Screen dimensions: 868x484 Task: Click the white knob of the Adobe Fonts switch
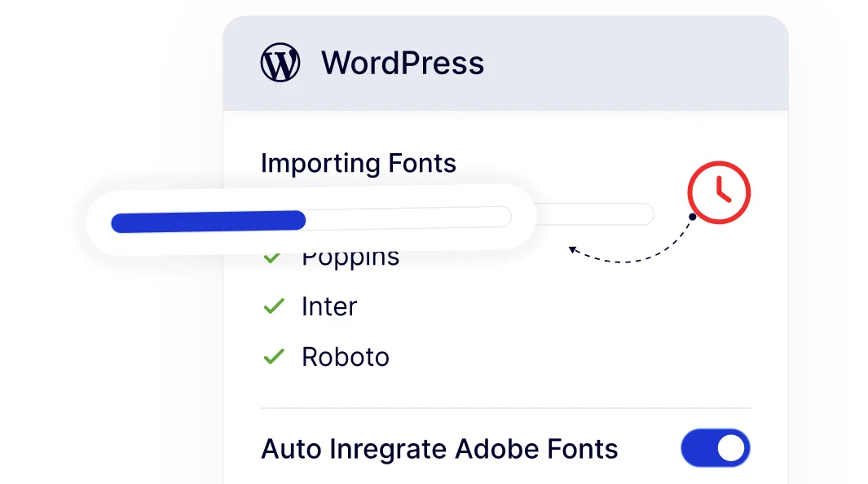tap(731, 448)
